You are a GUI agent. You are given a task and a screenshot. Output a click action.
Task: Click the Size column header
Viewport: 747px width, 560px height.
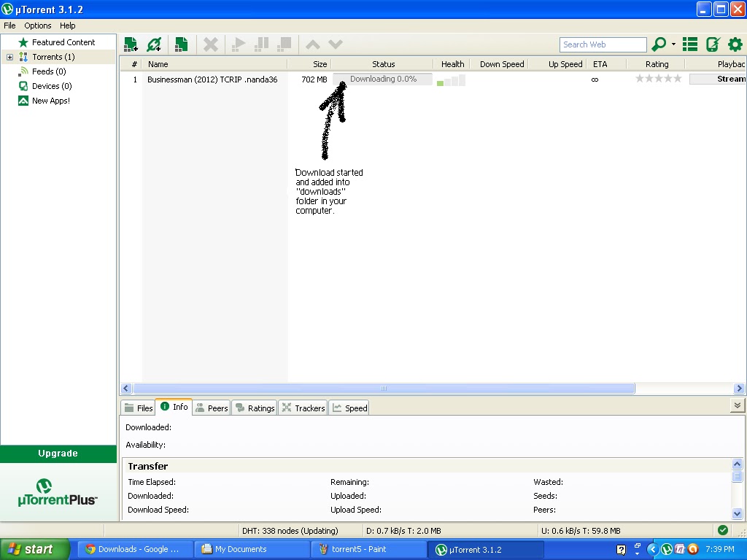309,64
